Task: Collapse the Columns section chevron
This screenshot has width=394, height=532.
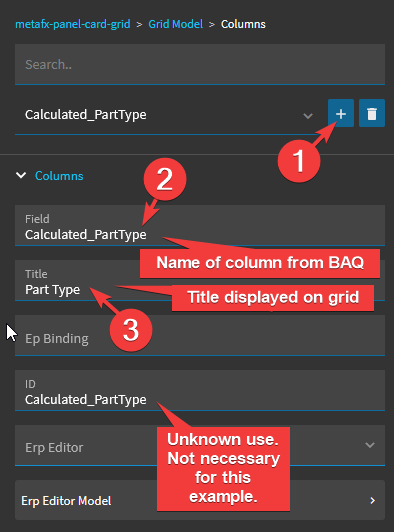Action: coord(21,175)
